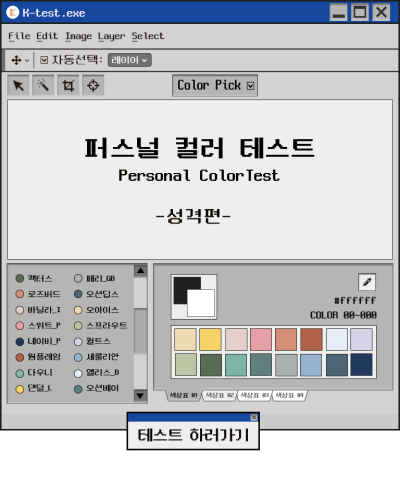Pick the light sage green palette swatch
The image size is (400, 492).
pyautogui.click(x=185, y=365)
